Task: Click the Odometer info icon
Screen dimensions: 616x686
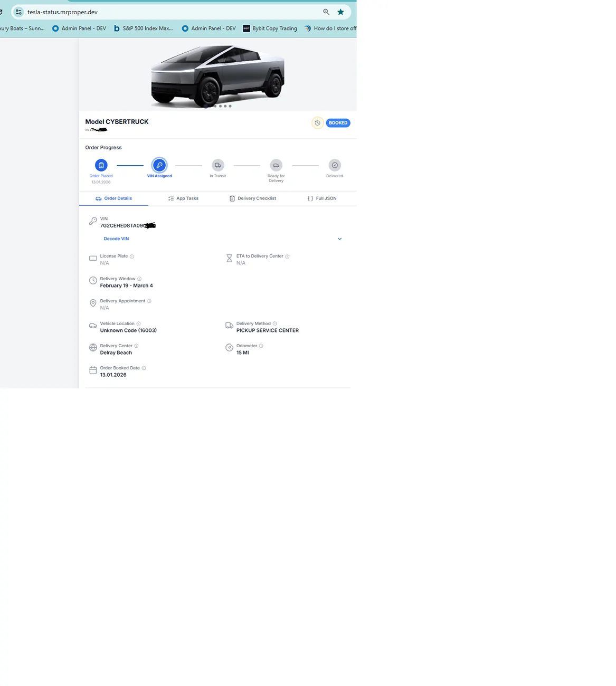Action: 261,346
